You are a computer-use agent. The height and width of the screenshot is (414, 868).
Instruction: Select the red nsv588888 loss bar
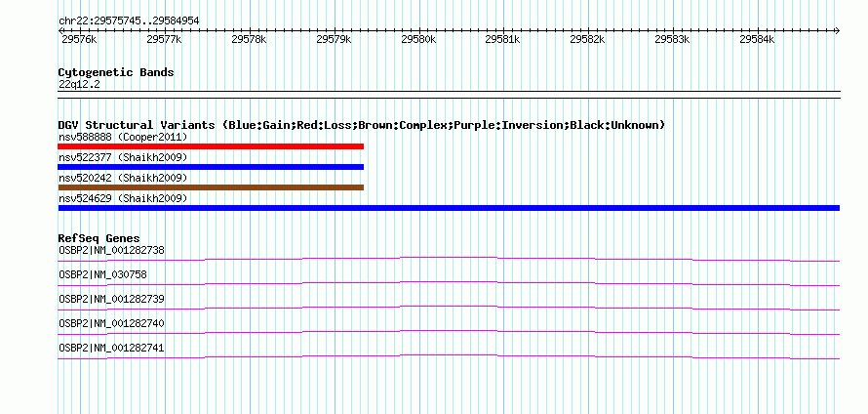tap(211, 146)
